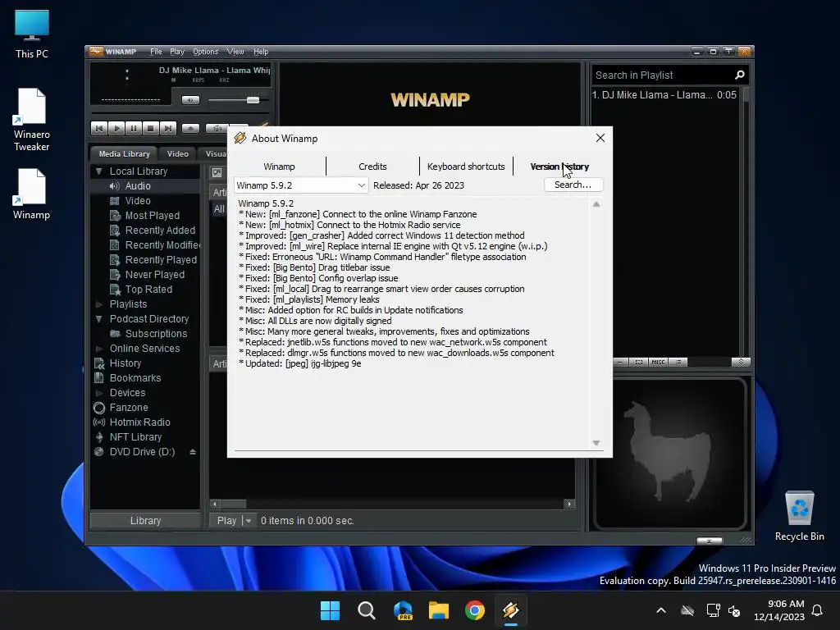
Task: Open the Never Played view
Action: point(154,274)
